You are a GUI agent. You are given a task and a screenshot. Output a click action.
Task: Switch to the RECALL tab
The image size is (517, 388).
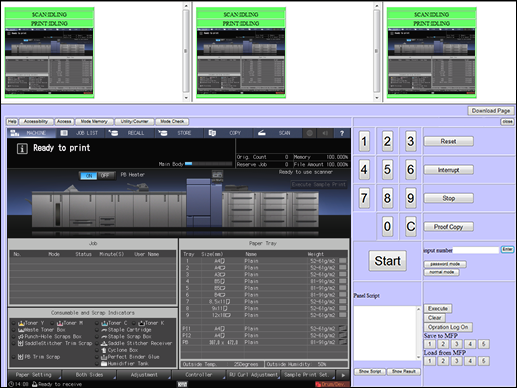point(130,133)
